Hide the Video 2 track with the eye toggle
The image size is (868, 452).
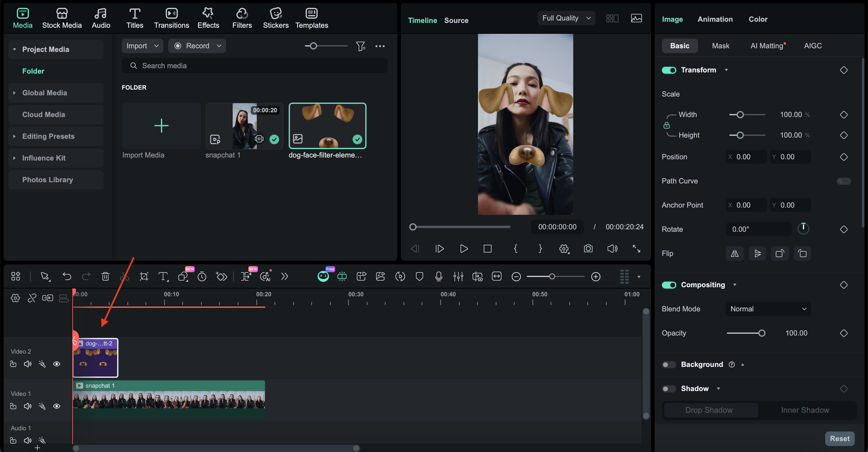click(57, 364)
